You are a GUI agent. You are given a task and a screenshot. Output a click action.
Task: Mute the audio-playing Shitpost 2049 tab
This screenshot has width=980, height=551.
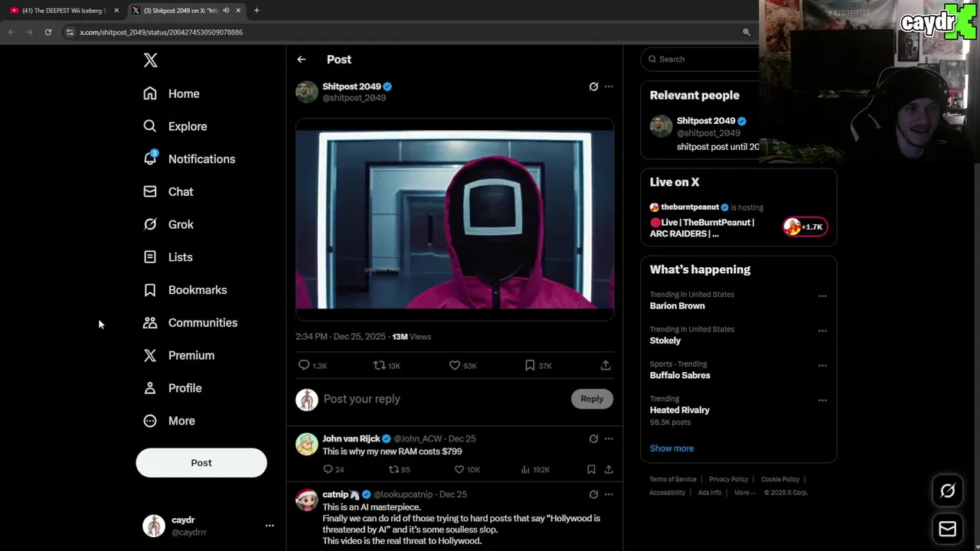tap(225, 11)
